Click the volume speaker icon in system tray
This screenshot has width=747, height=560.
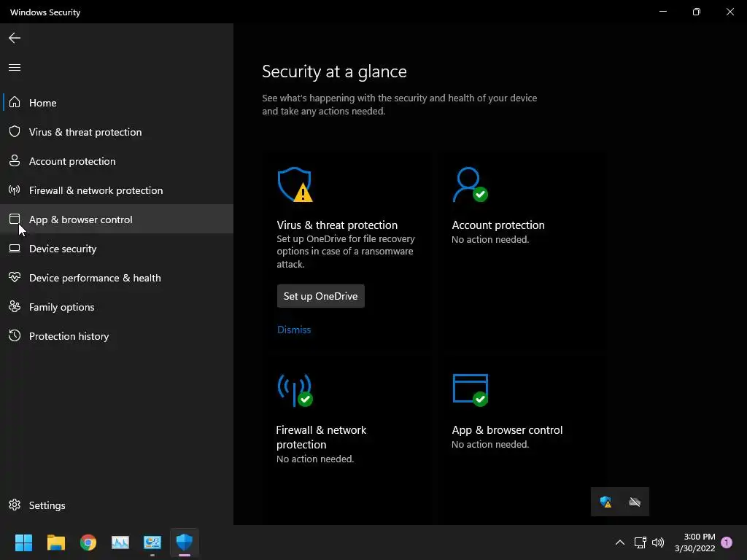pyautogui.click(x=658, y=542)
